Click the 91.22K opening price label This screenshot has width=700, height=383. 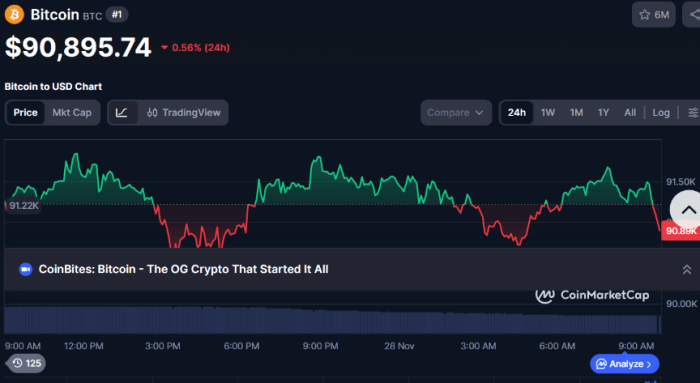(x=23, y=205)
